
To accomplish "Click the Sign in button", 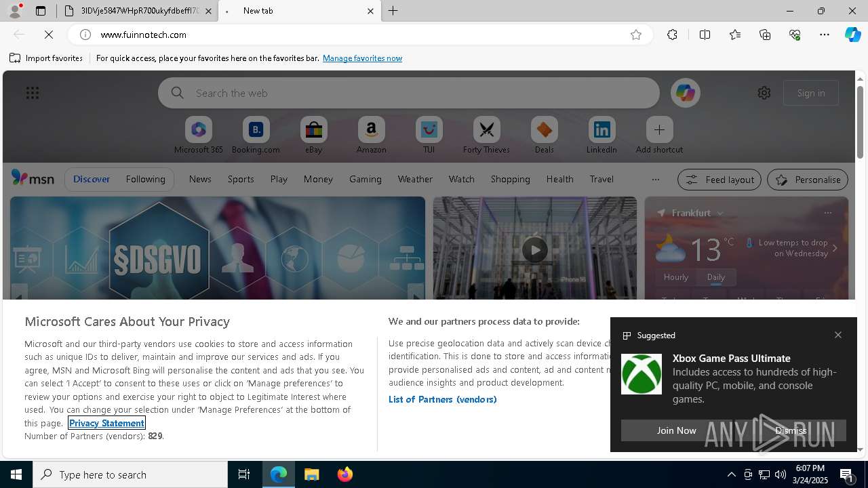I will [811, 93].
